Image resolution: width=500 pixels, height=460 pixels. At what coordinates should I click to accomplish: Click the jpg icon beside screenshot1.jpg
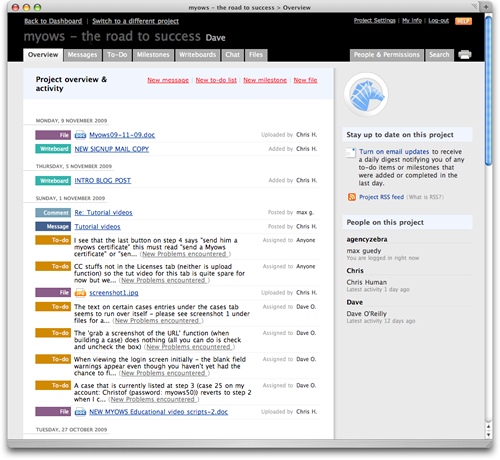click(80, 293)
